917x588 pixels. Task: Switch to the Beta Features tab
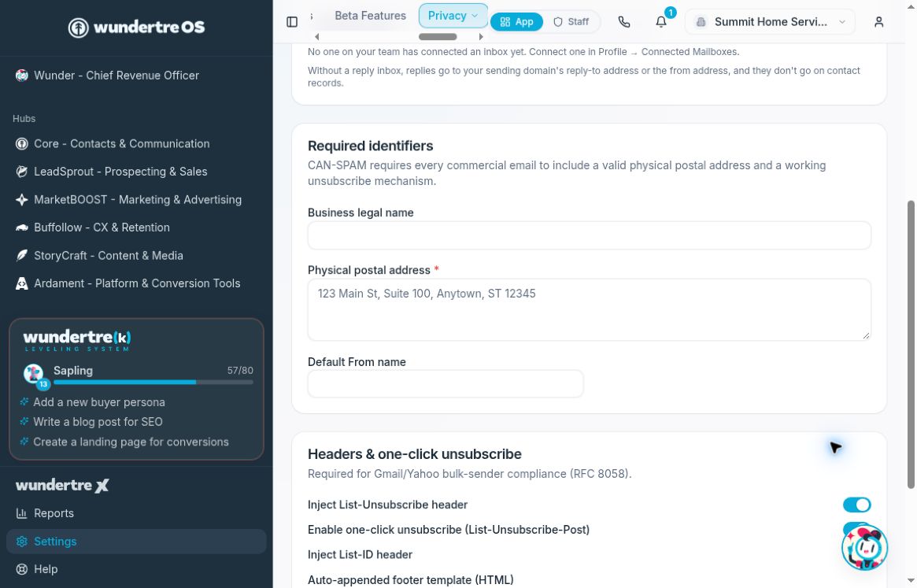370,16
